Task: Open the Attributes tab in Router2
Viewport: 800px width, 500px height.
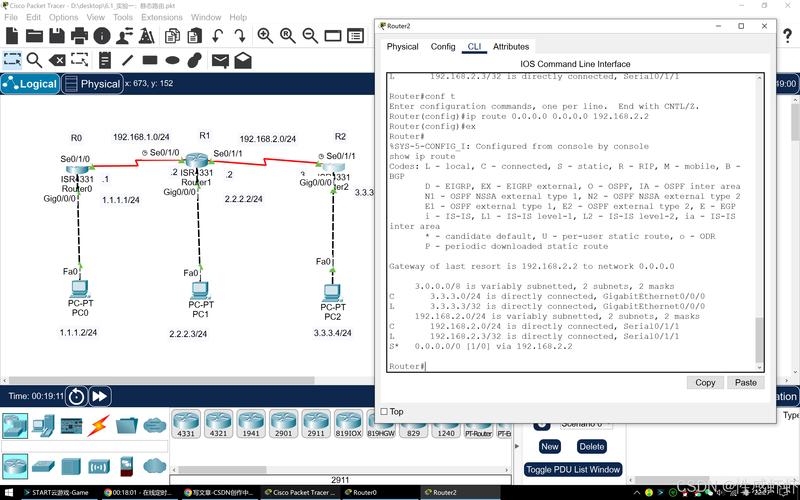Action: 511,46
